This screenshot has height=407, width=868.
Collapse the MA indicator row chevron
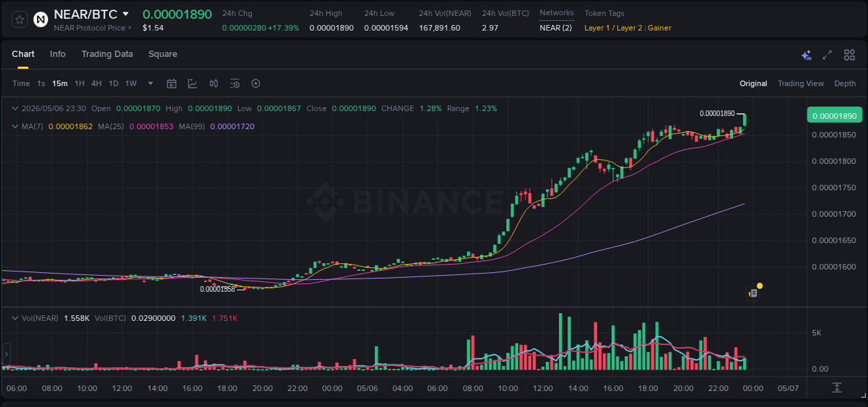(x=15, y=126)
